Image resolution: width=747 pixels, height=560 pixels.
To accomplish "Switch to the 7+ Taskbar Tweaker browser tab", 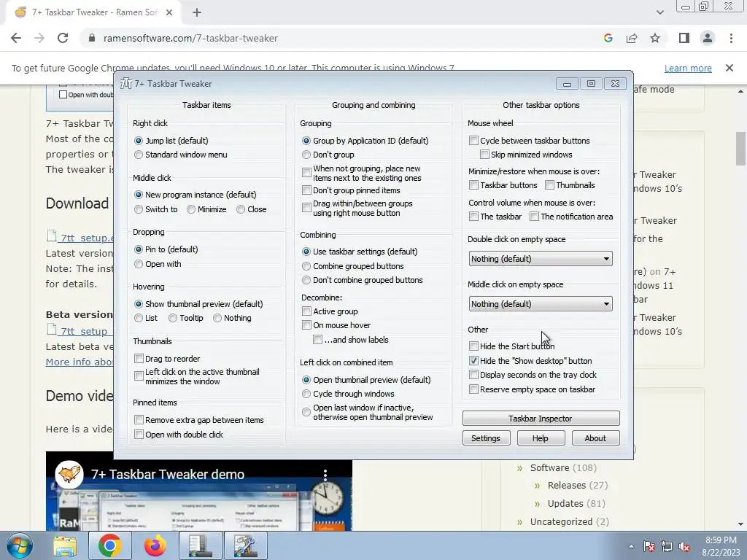I will click(93, 13).
